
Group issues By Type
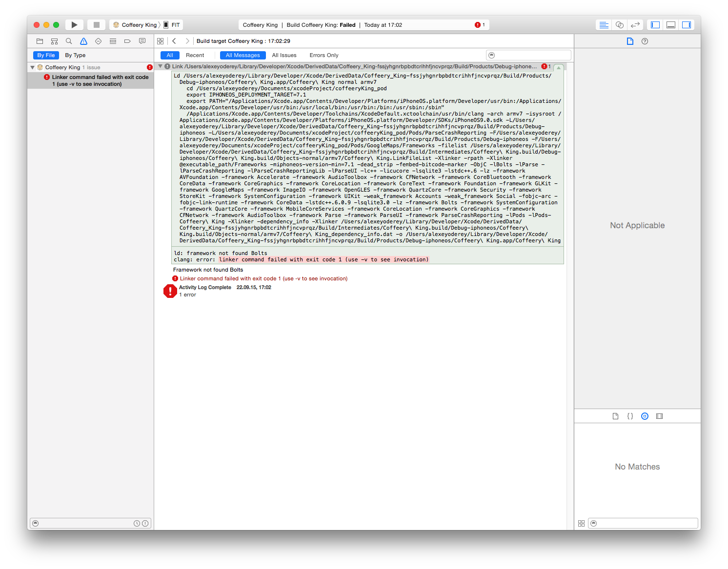coord(75,56)
